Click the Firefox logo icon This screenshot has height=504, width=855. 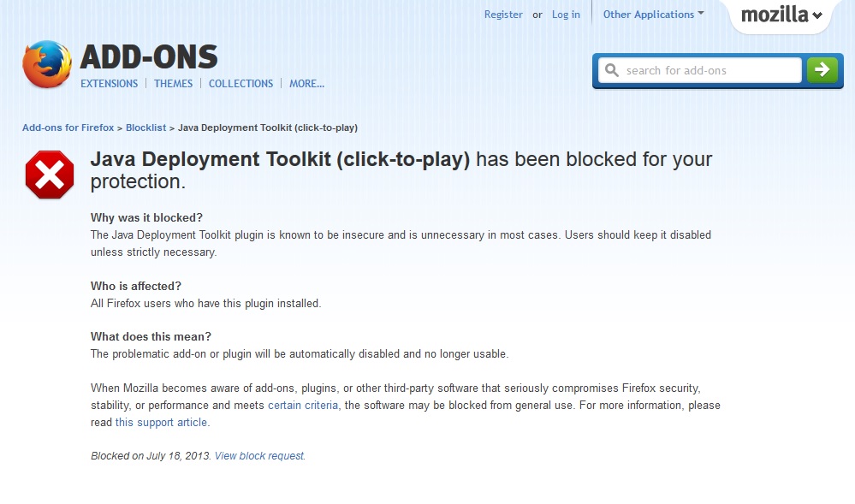tap(47, 65)
